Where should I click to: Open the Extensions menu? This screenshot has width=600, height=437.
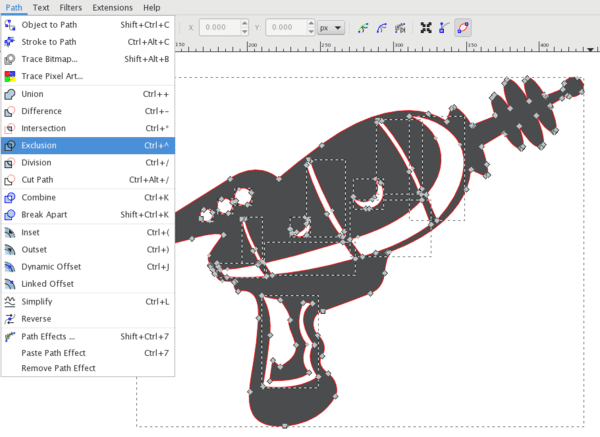111,7
